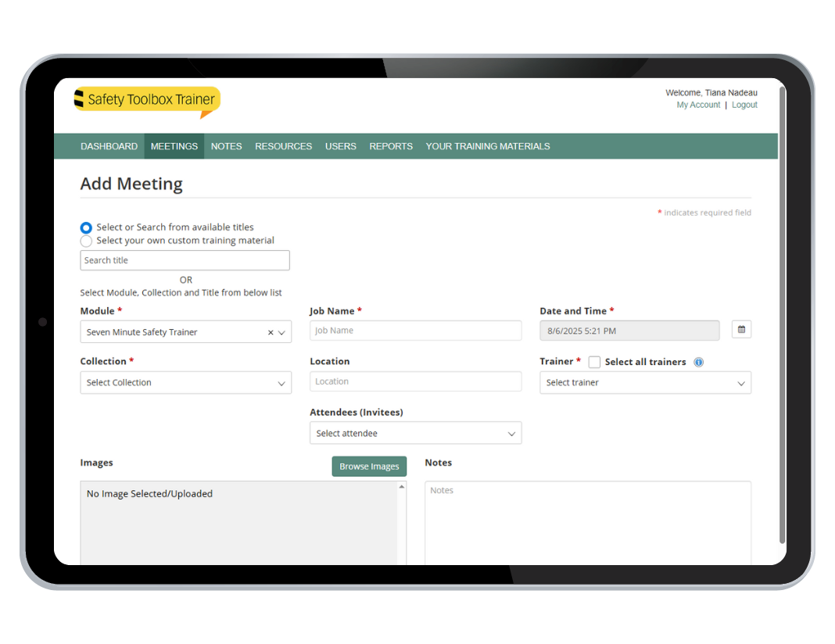This screenshot has height=644, width=835.
Task: Click the My Account link
Action: [698, 105]
